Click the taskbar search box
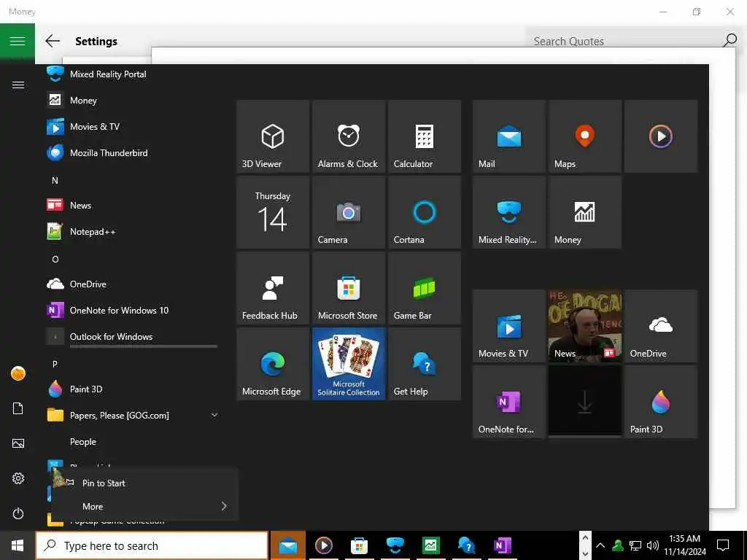Screen dimensions: 747x560 pyautogui.click(x=152, y=545)
